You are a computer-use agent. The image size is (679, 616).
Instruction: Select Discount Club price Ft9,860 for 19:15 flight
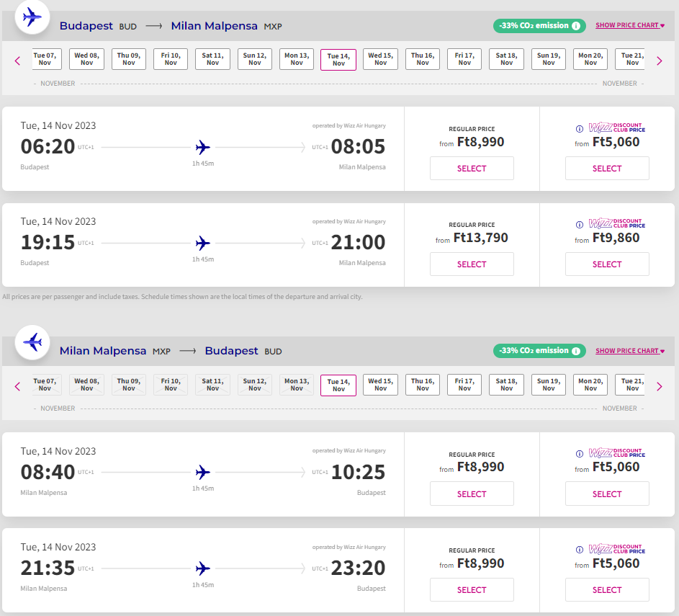[607, 264]
